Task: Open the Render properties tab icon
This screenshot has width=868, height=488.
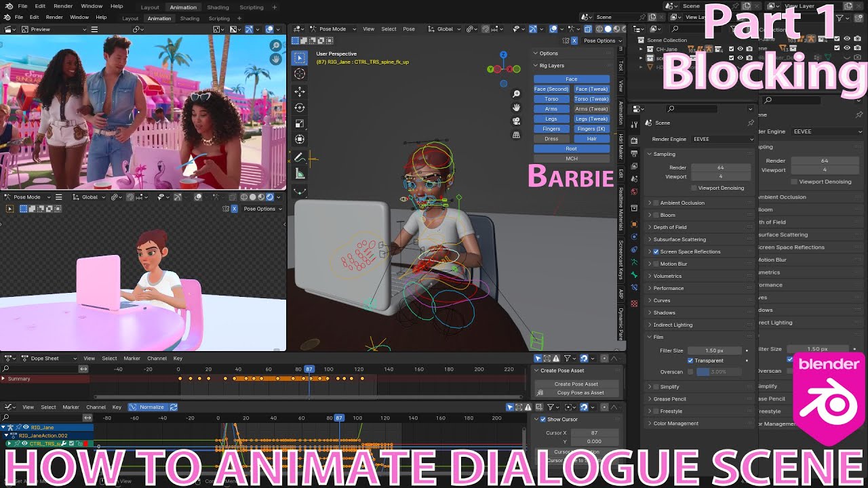Action: point(634,140)
